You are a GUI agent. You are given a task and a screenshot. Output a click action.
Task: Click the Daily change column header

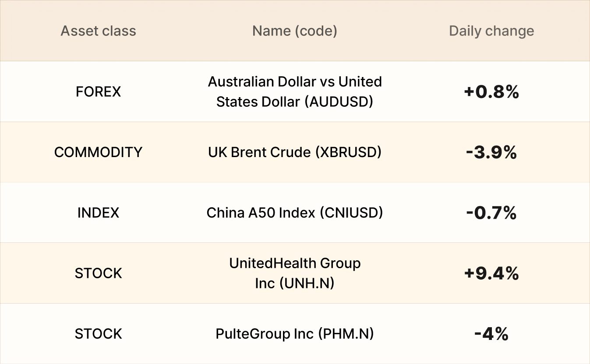[x=491, y=31]
